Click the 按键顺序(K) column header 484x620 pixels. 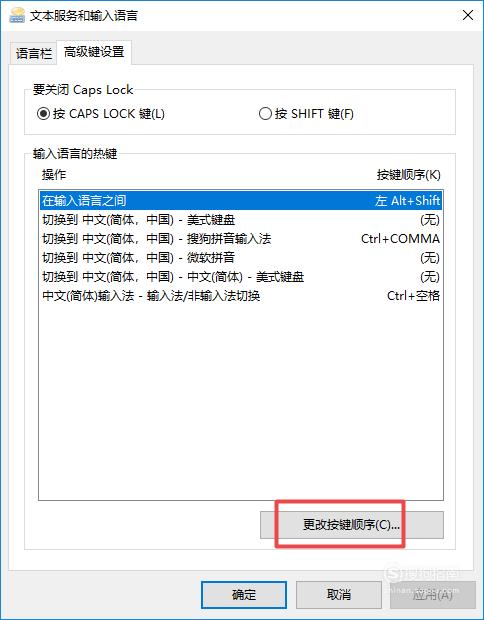point(408,175)
